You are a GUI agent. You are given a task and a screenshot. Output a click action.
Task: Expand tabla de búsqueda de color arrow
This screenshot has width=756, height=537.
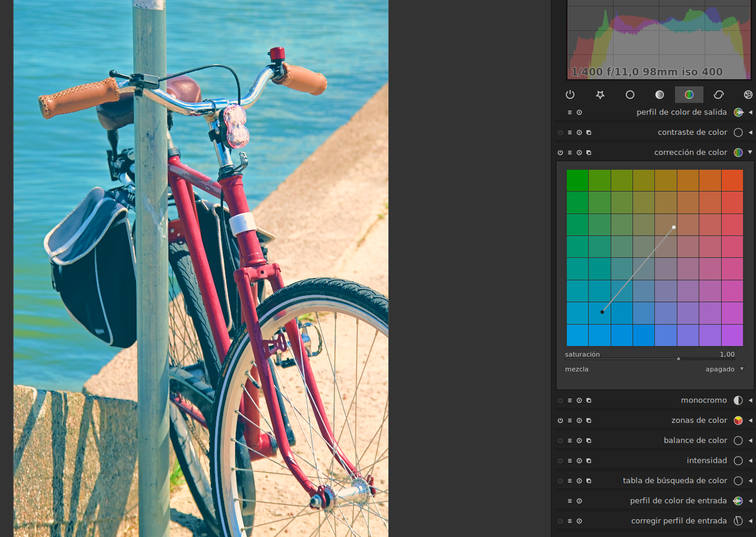click(750, 481)
